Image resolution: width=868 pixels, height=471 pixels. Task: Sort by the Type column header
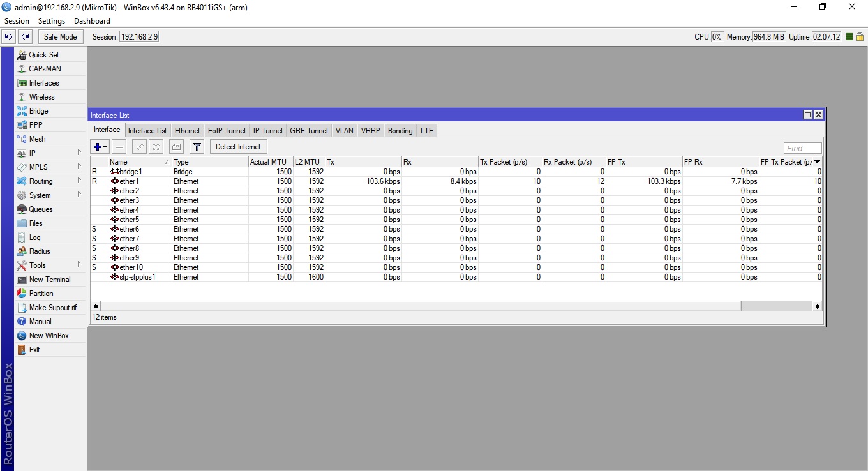[210, 162]
